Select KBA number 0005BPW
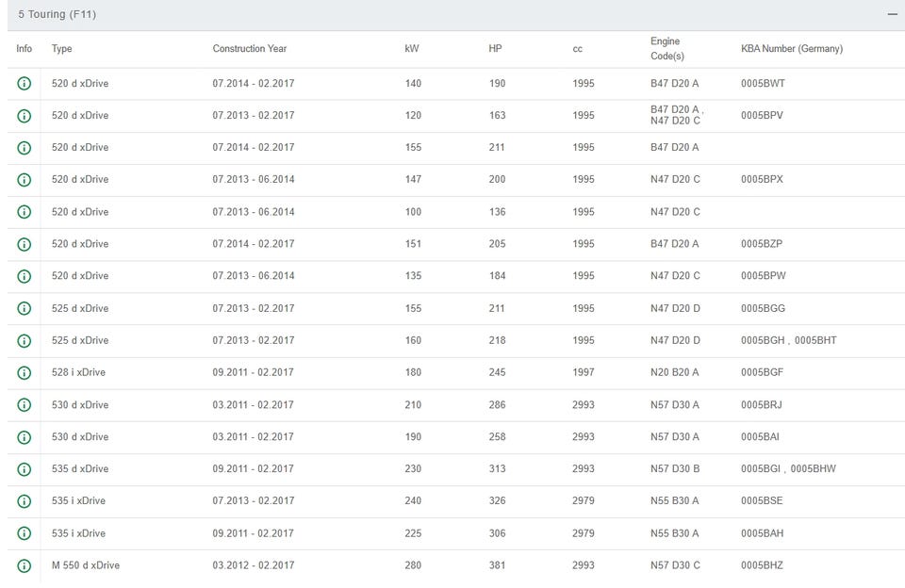Viewport: 905px width, 588px height. (x=764, y=275)
